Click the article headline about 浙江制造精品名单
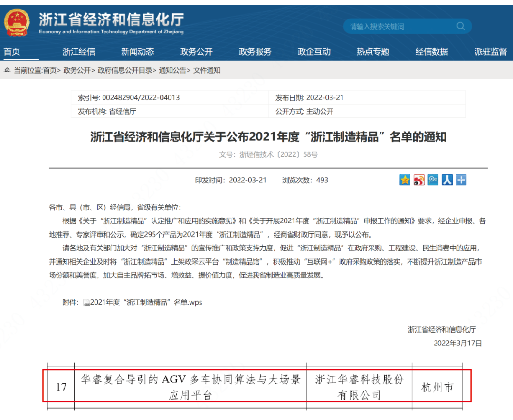 pyautogui.click(x=268, y=137)
